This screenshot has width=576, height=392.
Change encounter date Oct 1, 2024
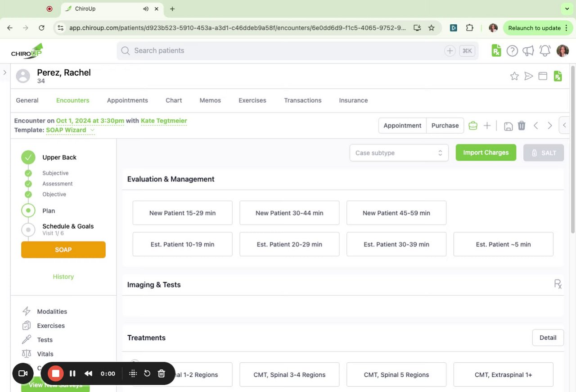pyautogui.click(x=90, y=121)
